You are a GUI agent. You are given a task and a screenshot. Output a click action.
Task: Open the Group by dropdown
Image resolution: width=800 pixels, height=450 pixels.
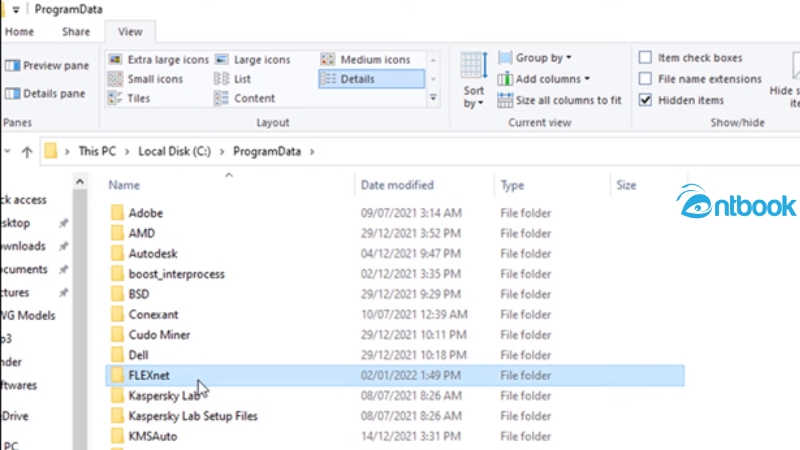(535, 58)
